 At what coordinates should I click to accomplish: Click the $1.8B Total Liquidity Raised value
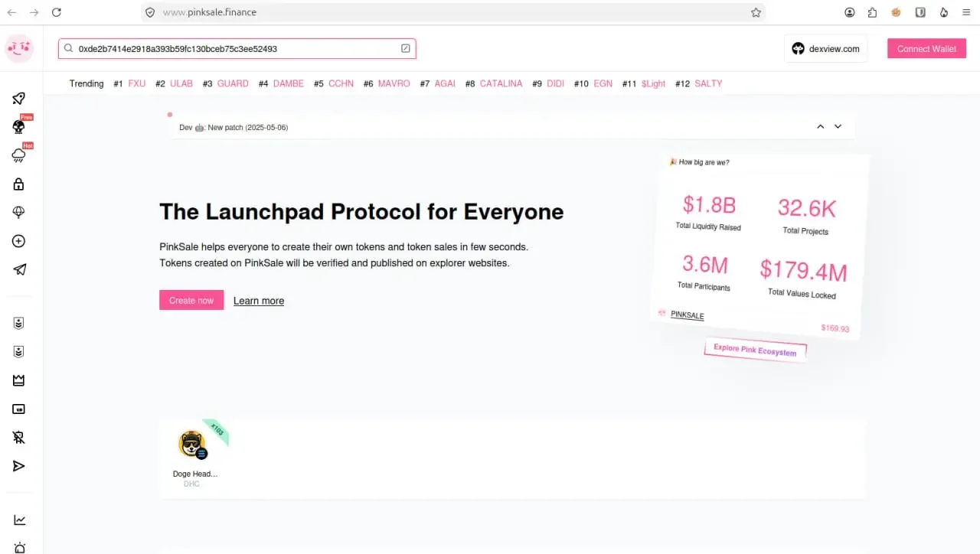pos(709,205)
